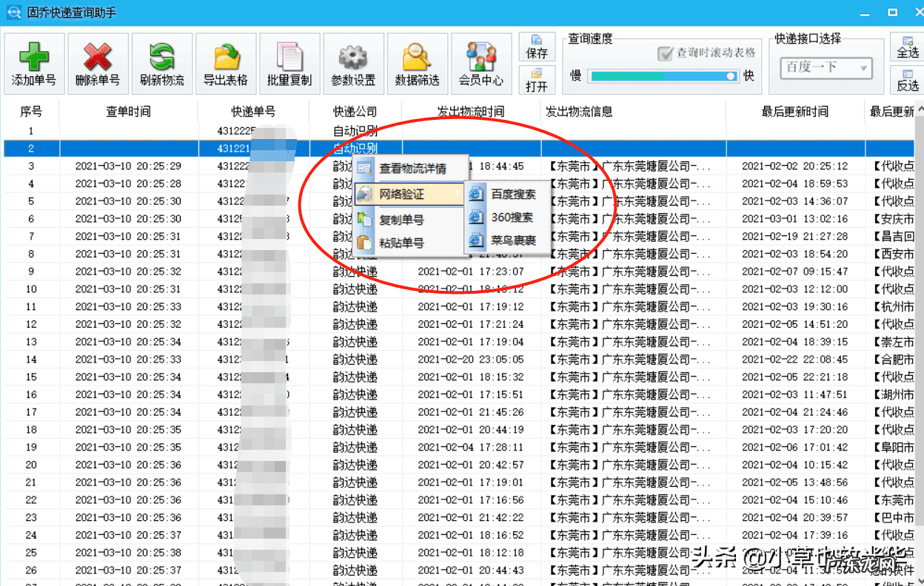Choose 菜鸟裹裹 in the submenu
The height and width of the screenshot is (586, 924).
click(x=512, y=240)
